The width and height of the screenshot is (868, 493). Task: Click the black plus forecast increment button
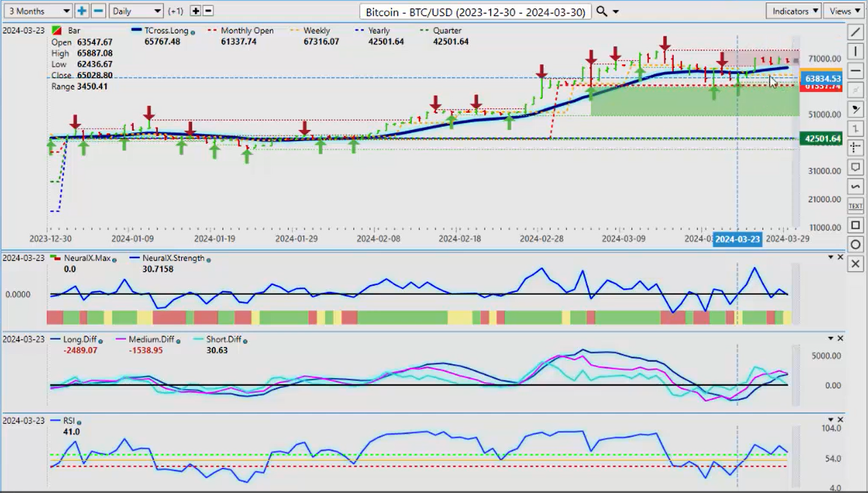pos(196,11)
